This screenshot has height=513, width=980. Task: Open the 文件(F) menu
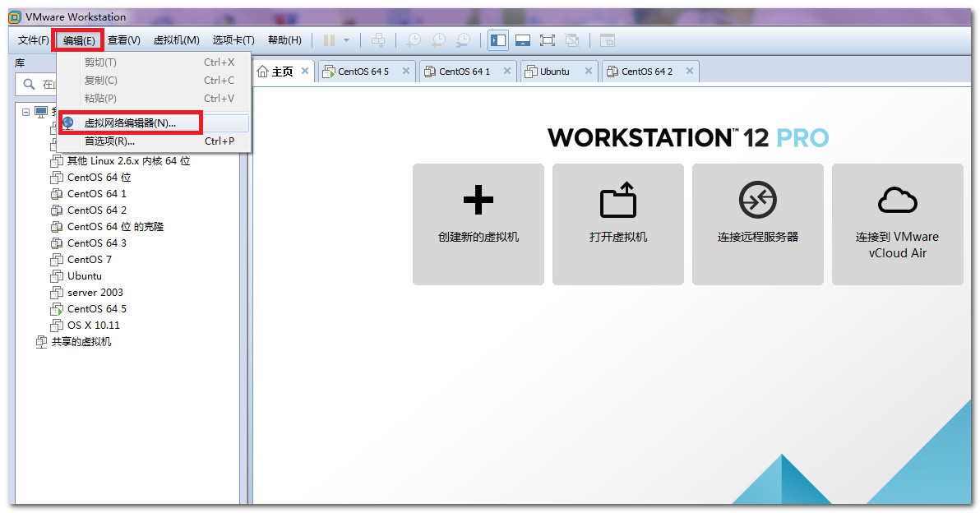(x=33, y=40)
